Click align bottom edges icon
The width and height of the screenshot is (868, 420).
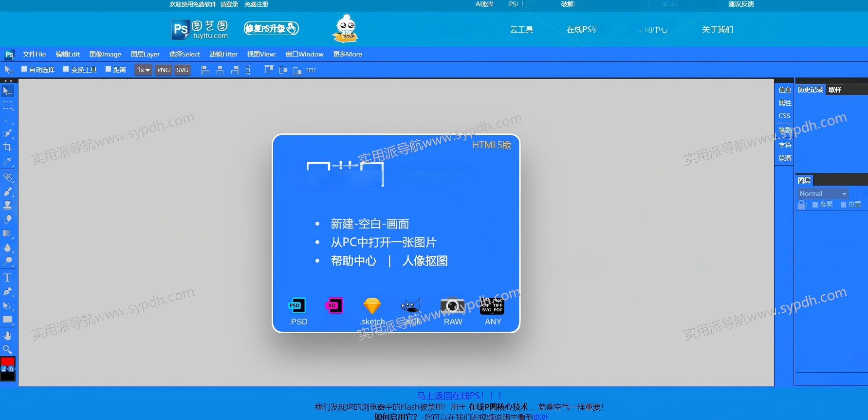(x=297, y=70)
